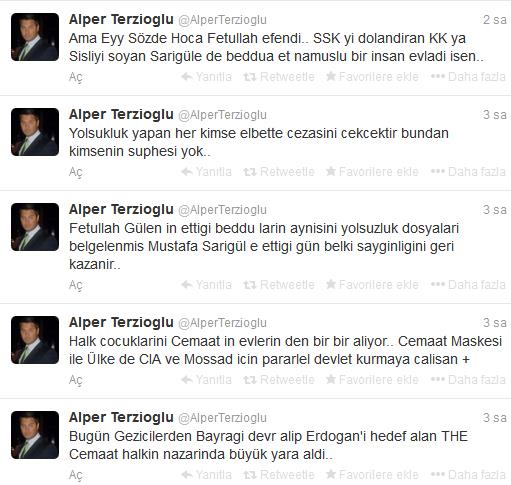This screenshot has width=511, height=485.
Task: Retweet the Fetullah Gülen in ettigi tweet
Action: [x=279, y=285]
